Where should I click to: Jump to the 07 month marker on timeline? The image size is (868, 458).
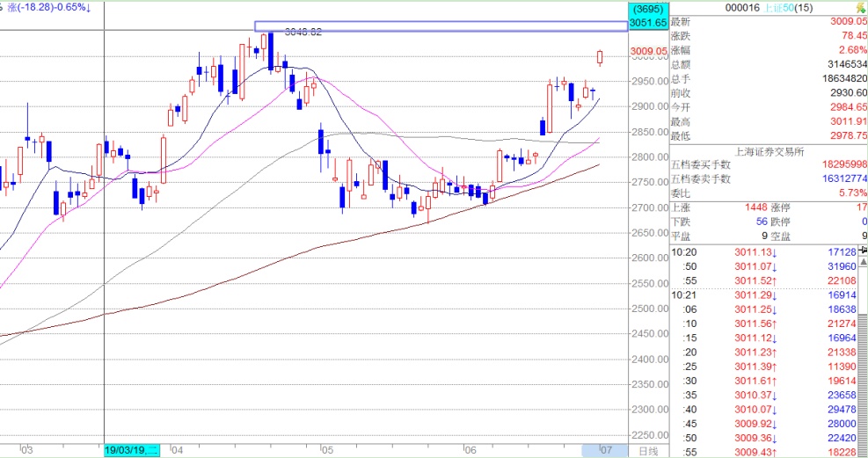606,451
